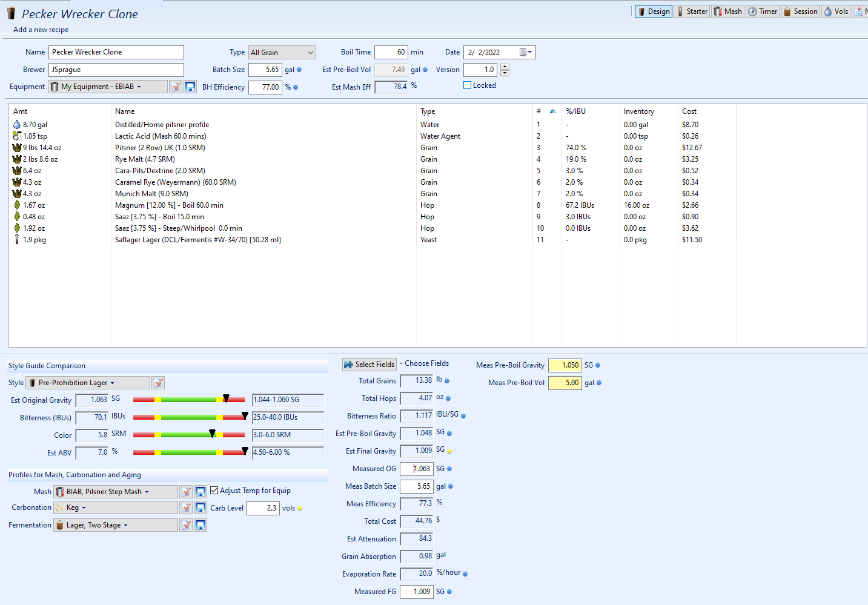868x605 pixels.
Task: Click the Bitterness IBUs range bar
Action: point(189,417)
